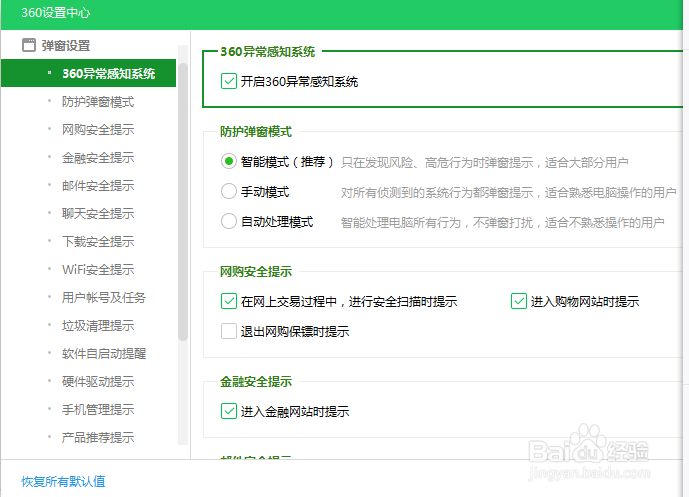The height and width of the screenshot is (497, 689).
Task: Go to 网购安全提示 in sidebar
Action: coord(98,130)
